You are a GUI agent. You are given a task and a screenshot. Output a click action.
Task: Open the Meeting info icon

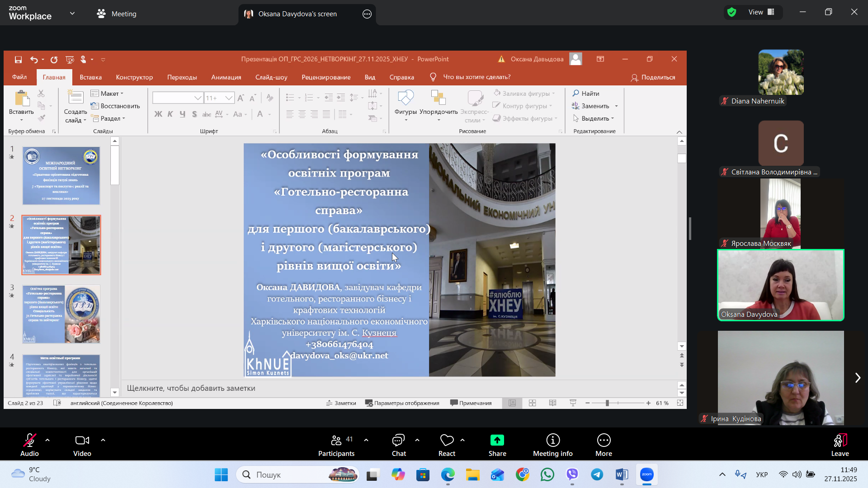pyautogui.click(x=552, y=441)
